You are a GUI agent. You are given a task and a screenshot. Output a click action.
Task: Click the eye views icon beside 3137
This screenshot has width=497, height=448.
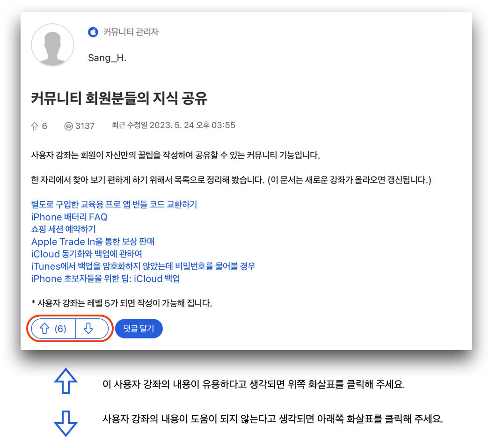[68, 126]
